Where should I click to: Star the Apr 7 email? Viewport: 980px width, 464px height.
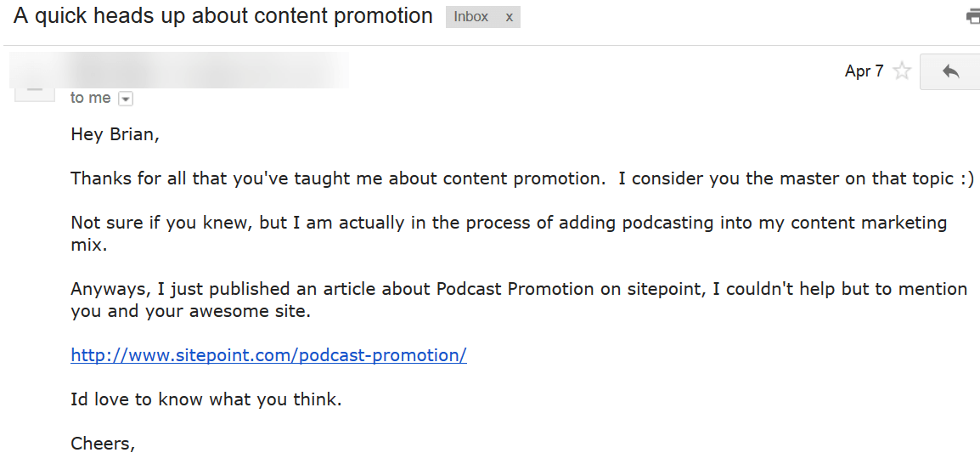902,71
